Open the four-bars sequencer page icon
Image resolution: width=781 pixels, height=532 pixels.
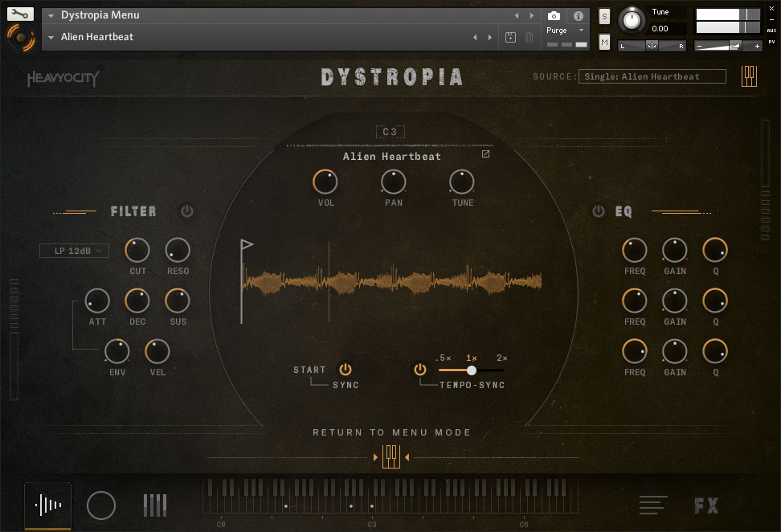pyautogui.click(x=155, y=505)
